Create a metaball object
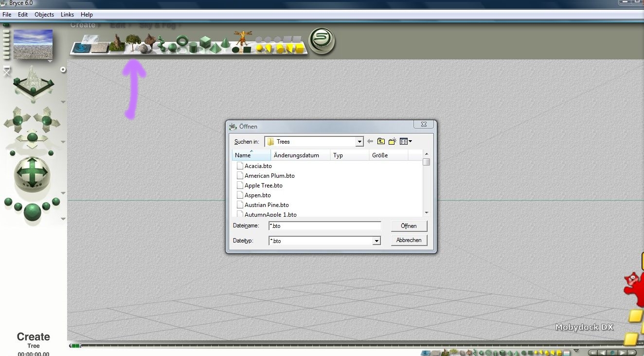Image resolution: width=644 pixels, height=356 pixels. tap(161, 44)
